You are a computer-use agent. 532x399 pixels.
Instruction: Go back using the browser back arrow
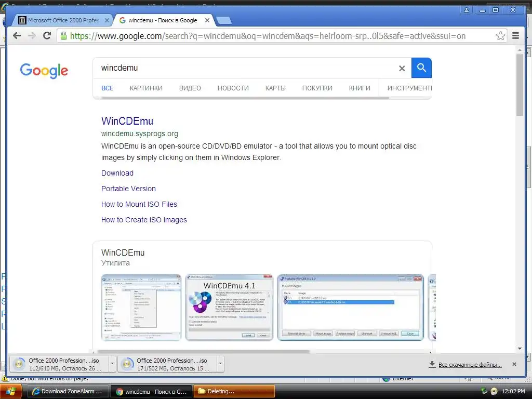coord(17,36)
